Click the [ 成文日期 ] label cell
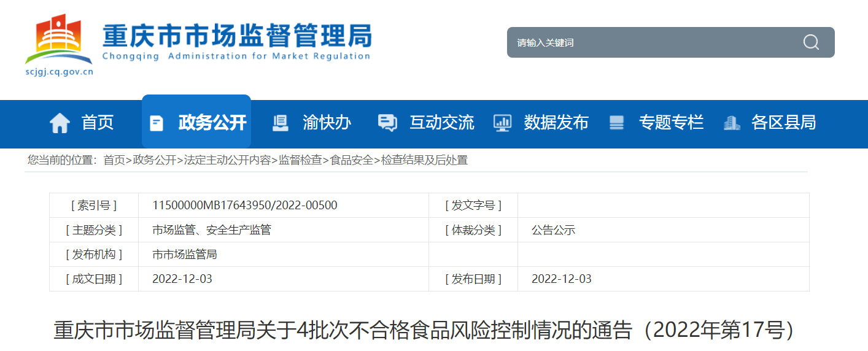 [x=94, y=279]
